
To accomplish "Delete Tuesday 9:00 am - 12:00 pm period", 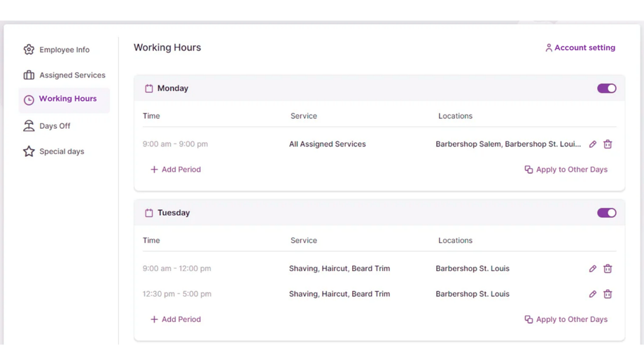I will [x=608, y=269].
